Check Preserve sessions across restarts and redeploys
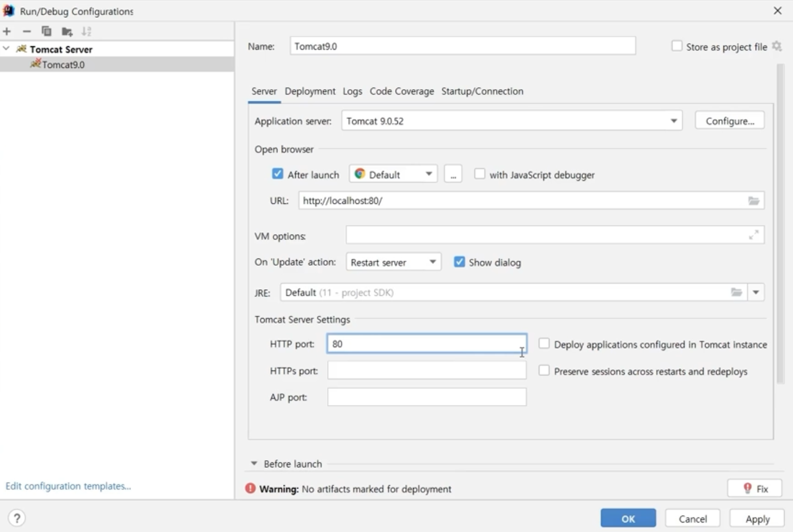Viewport: 793px width, 532px height. (x=544, y=370)
